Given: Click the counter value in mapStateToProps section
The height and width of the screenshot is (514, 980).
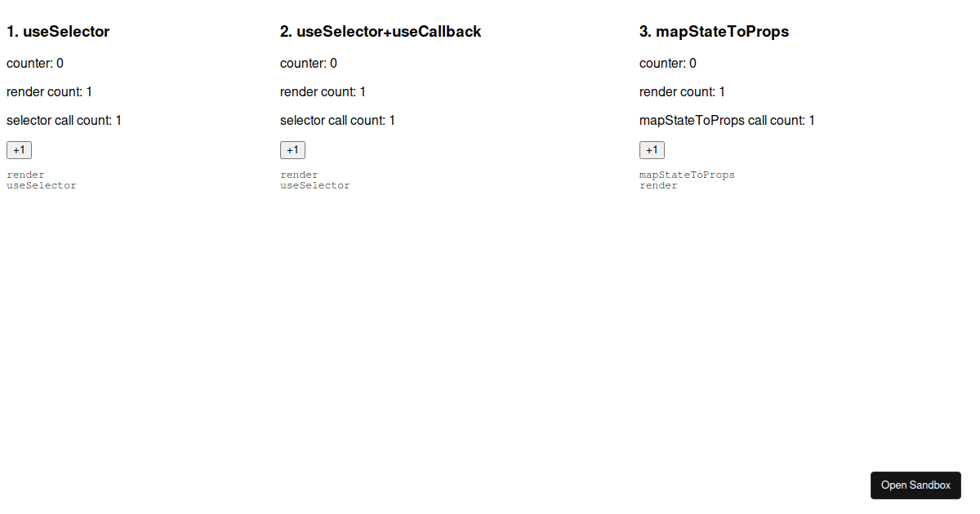Looking at the screenshot, I should [667, 63].
